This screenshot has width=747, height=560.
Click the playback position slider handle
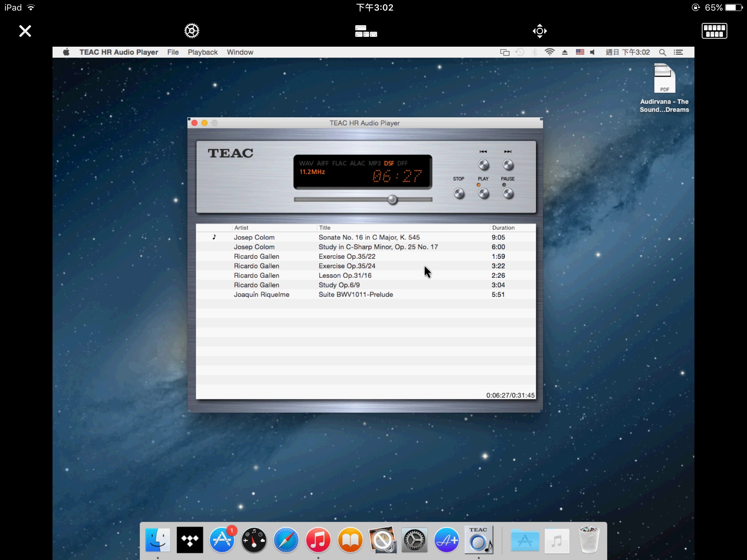click(x=392, y=199)
